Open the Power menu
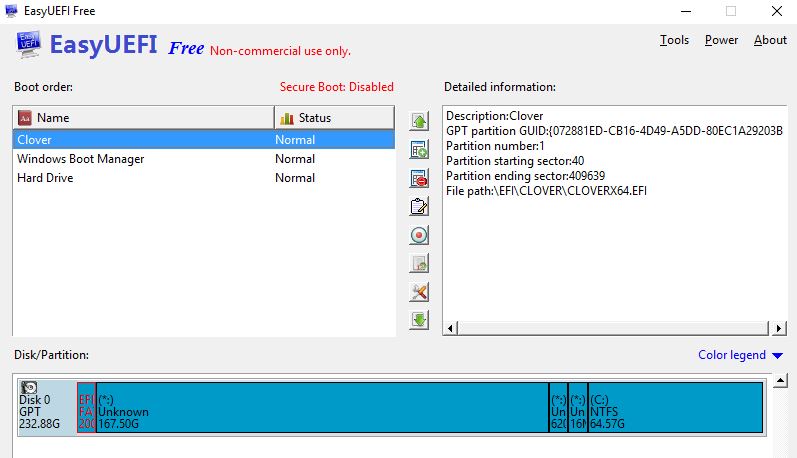Image resolution: width=797 pixels, height=458 pixels. (721, 40)
